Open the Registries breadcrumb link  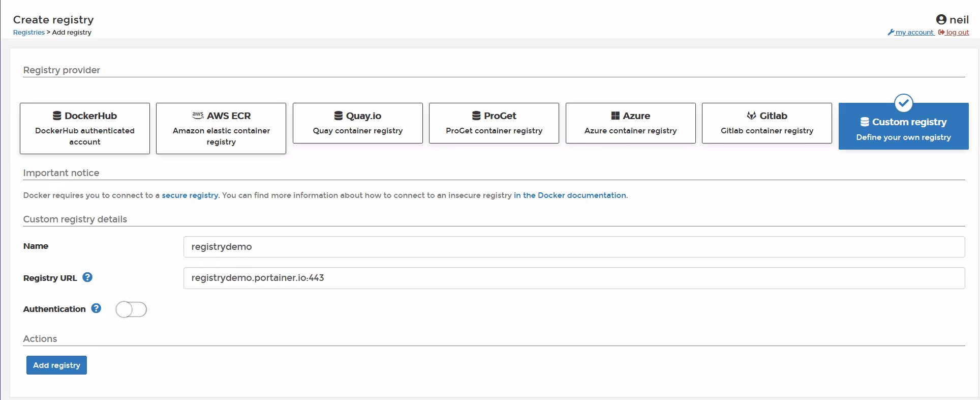(x=29, y=32)
